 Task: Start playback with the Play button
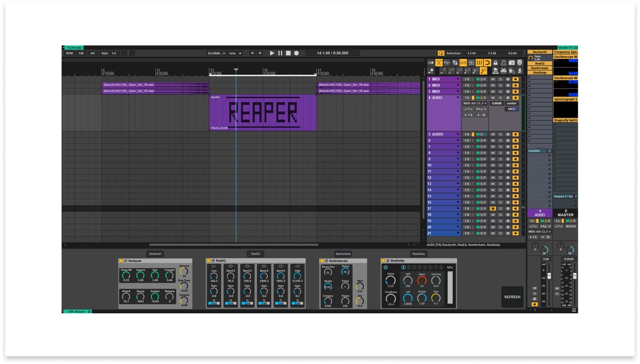272,53
